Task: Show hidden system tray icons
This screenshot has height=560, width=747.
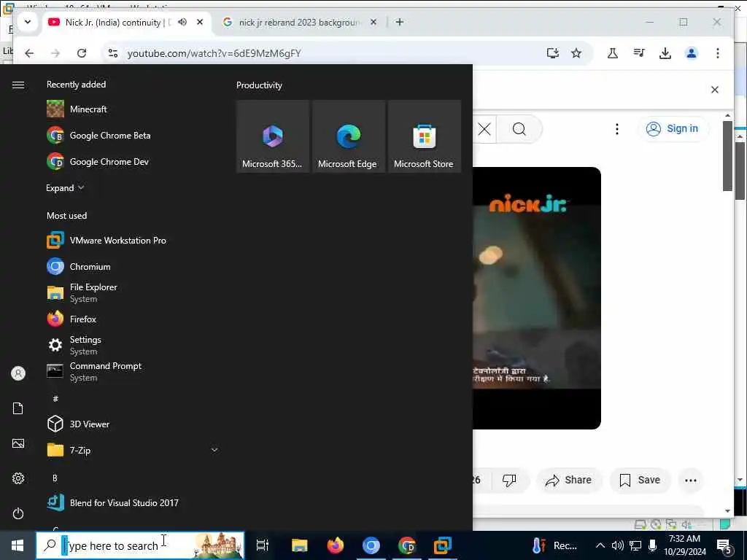Action: click(x=600, y=545)
